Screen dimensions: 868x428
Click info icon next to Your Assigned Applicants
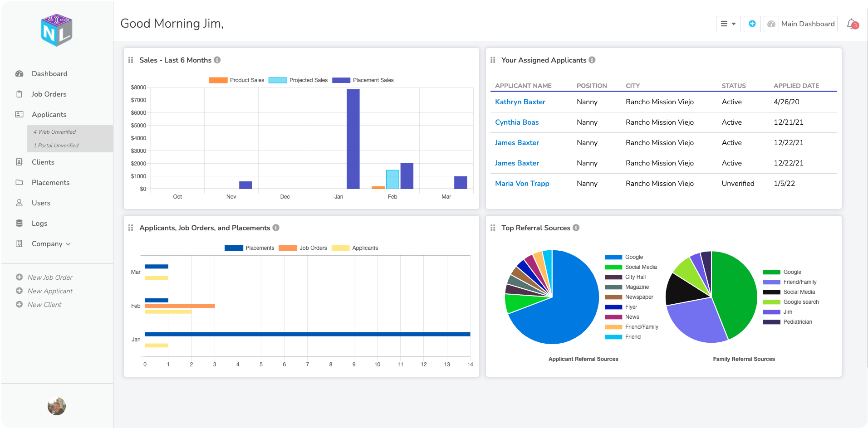tap(592, 60)
